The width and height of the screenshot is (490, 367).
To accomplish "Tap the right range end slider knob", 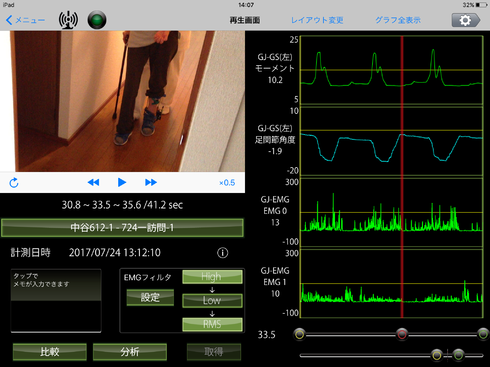I will coord(483,334).
